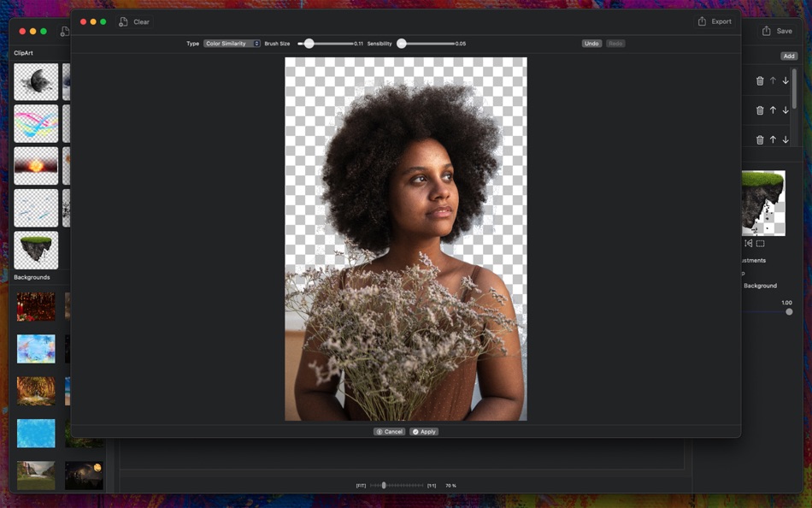Click the 70 % zoom readout
Image resolution: width=812 pixels, height=508 pixels.
[x=450, y=486]
